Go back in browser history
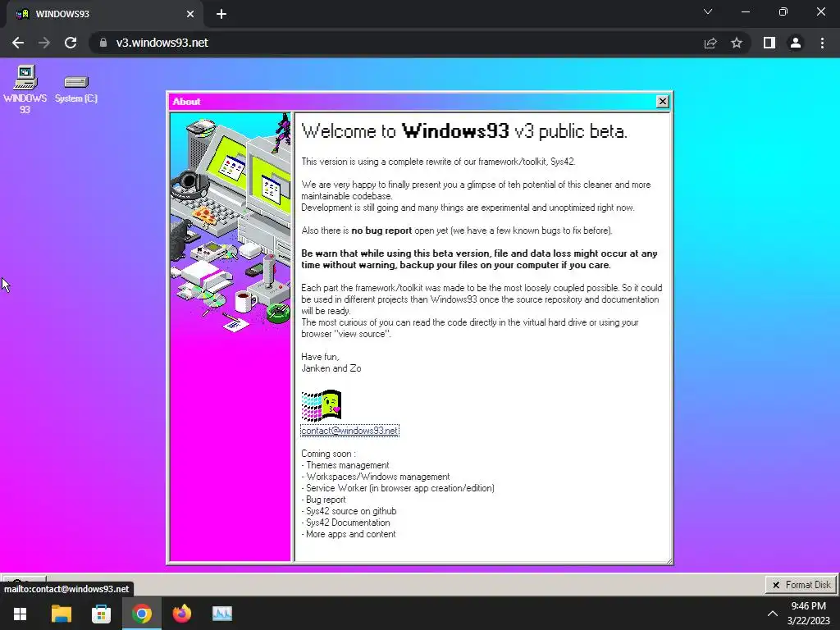This screenshot has width=840, height=630. (18, 43)
